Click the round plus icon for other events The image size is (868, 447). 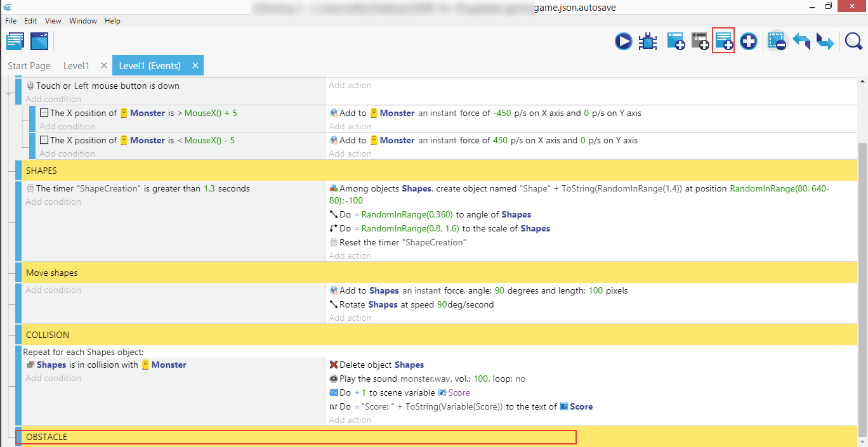[748, 42]
